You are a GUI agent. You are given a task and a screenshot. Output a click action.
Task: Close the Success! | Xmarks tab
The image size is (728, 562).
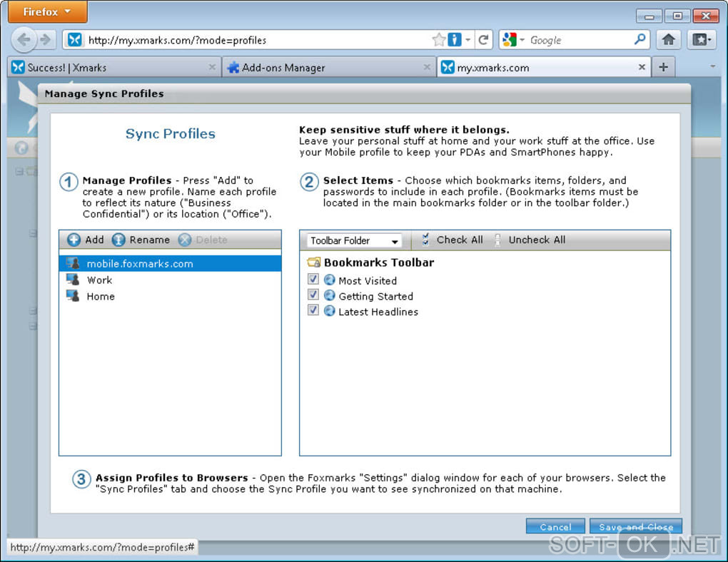pyautogui.click(x=212, y=67)
